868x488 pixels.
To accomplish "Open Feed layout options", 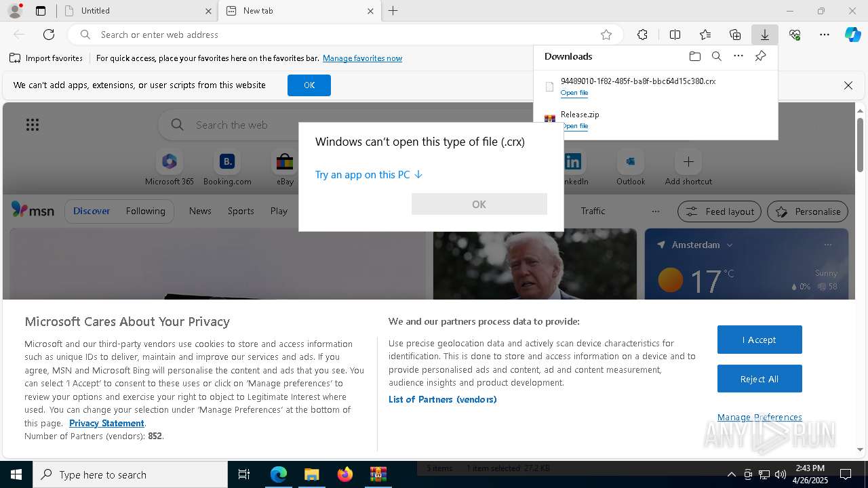I will (x=719, y=211).
